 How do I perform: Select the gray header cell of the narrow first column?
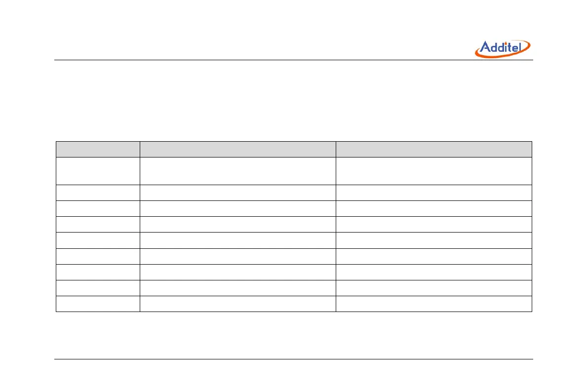click(x=97, y=150)
